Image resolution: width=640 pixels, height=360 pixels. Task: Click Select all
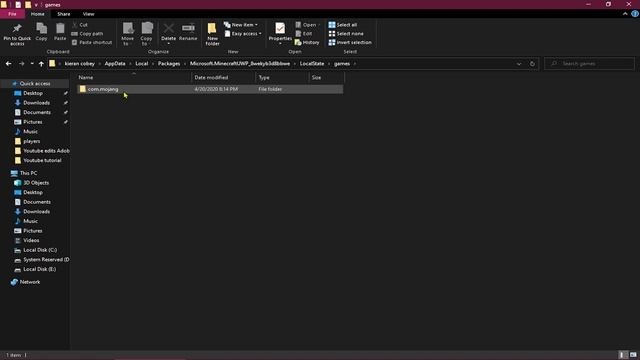point(342,25)
